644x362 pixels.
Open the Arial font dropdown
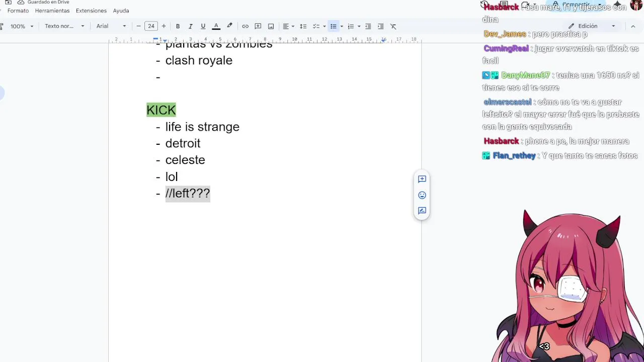111,26
